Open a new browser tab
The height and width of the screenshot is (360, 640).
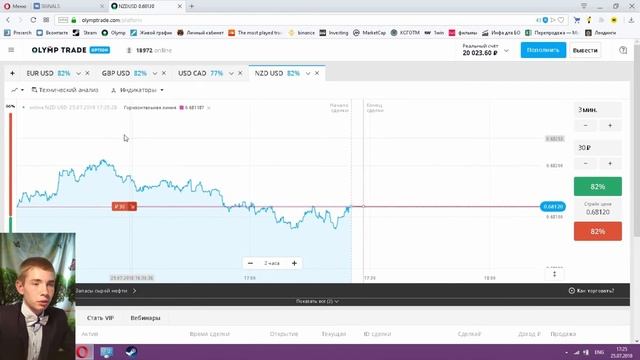click(x=191, y=6)
